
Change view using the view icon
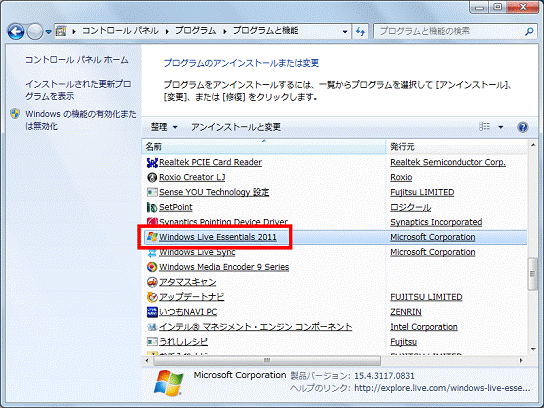point(485,127)
